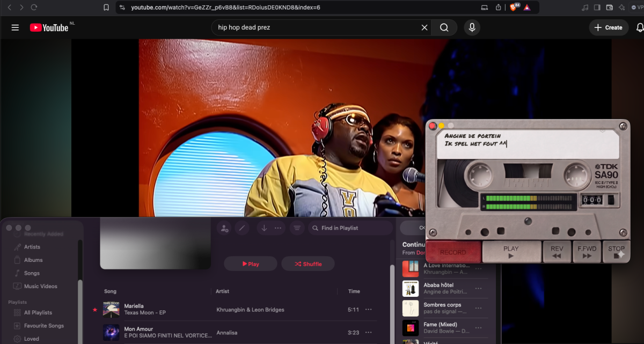Open the Loved playlist in the sidebar
Screen dimensions: 644x344
(32, 339)
